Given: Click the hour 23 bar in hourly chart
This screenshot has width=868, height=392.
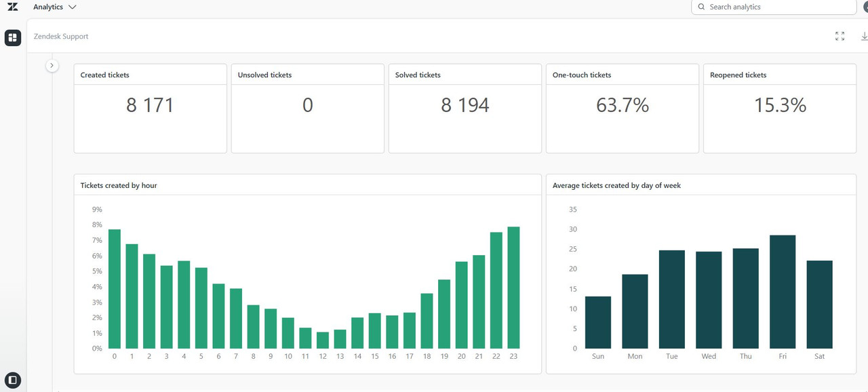Looking at the screenshot, I should [x=514, y=288].
